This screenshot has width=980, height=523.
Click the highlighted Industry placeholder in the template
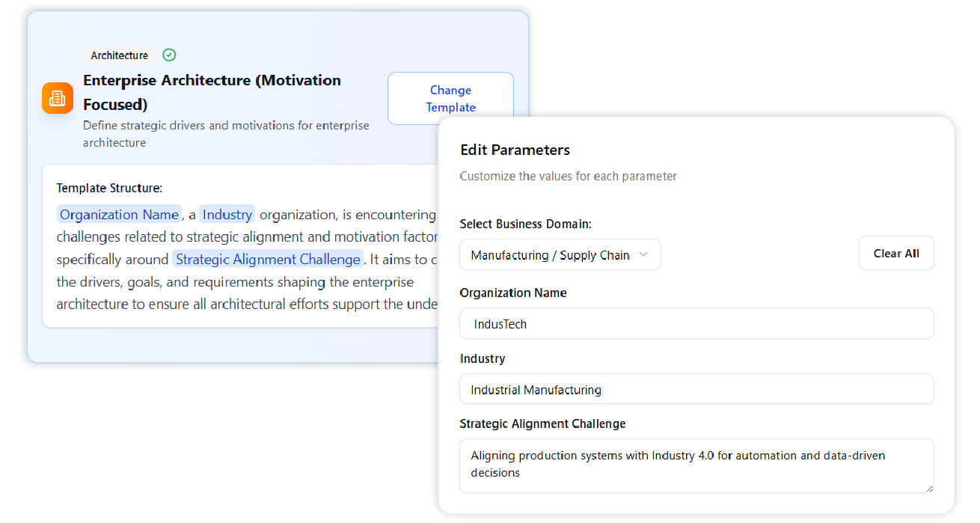(x=227, y=215)
